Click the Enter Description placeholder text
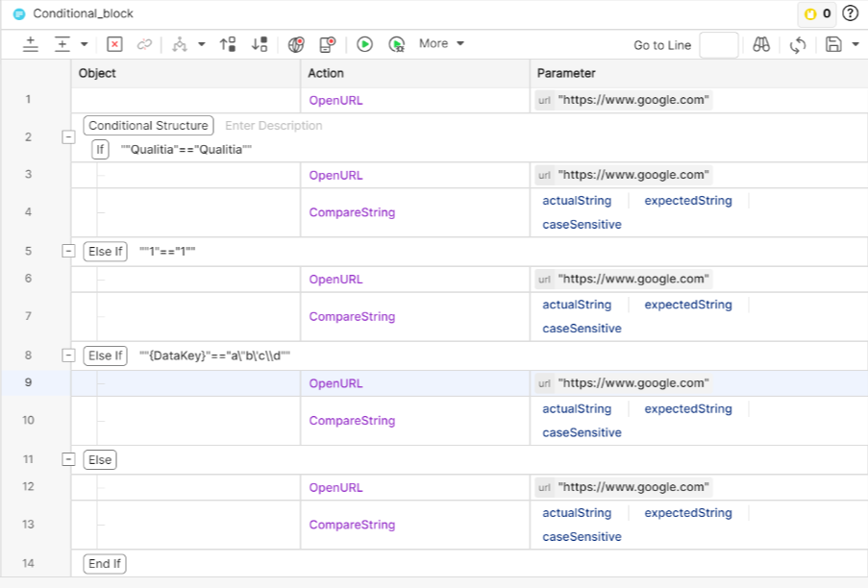The width and height of the screenshot is (868, 588). click(x=274, y=126)
